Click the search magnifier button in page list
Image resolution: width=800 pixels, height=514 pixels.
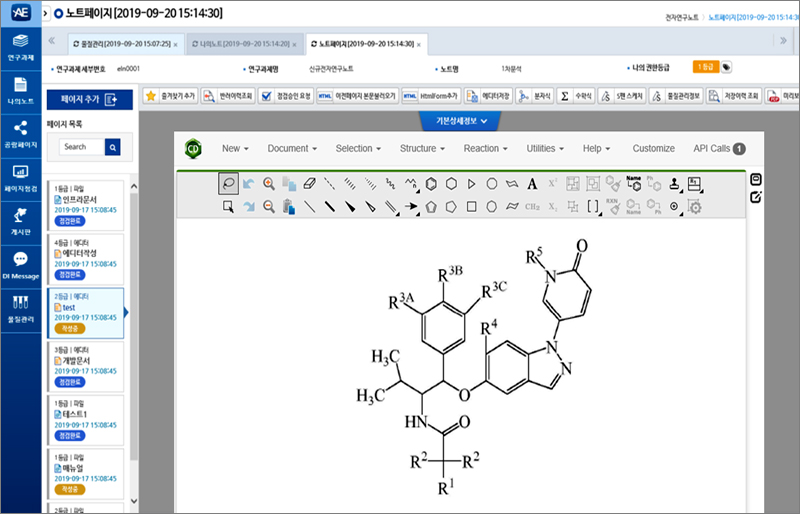113,148
